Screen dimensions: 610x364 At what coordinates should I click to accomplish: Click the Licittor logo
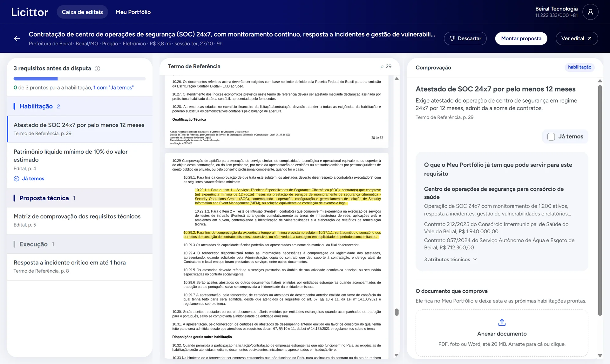coord(30,12)
